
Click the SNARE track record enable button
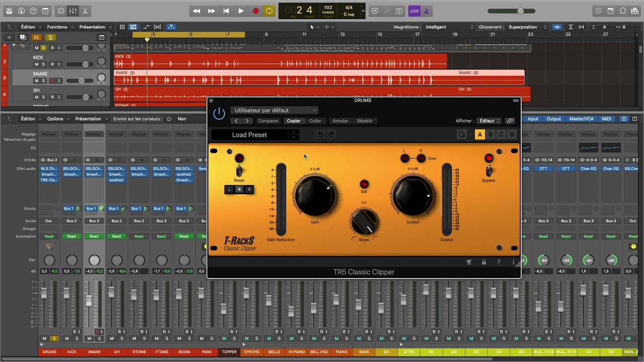coord(51,80)
